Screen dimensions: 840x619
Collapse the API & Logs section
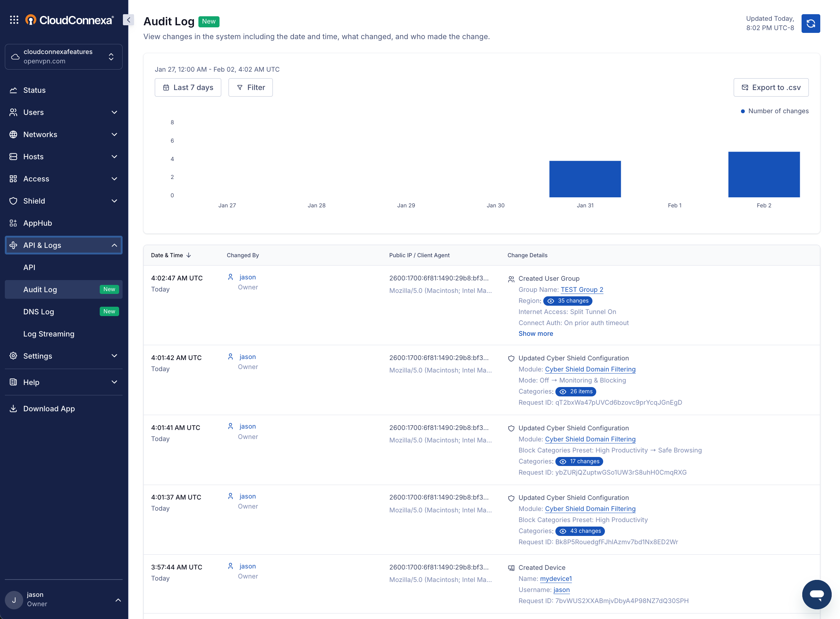(114, 245)
